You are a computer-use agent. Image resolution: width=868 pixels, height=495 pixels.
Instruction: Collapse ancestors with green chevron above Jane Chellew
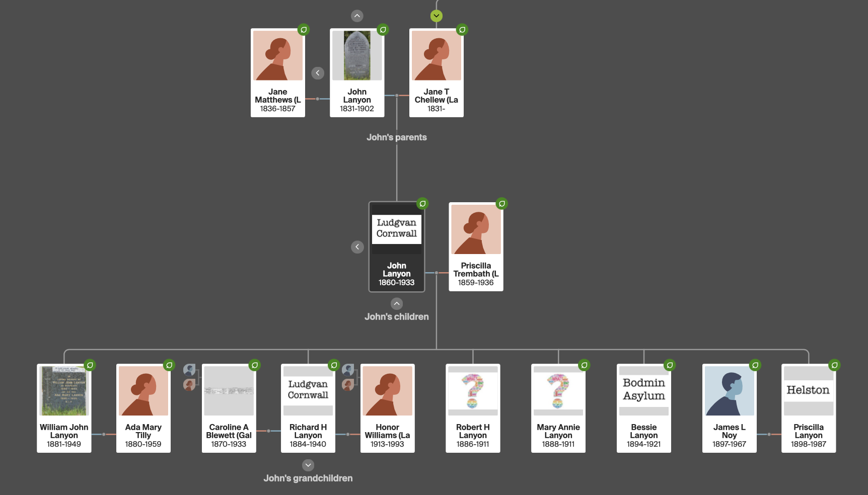pos(437,16)
